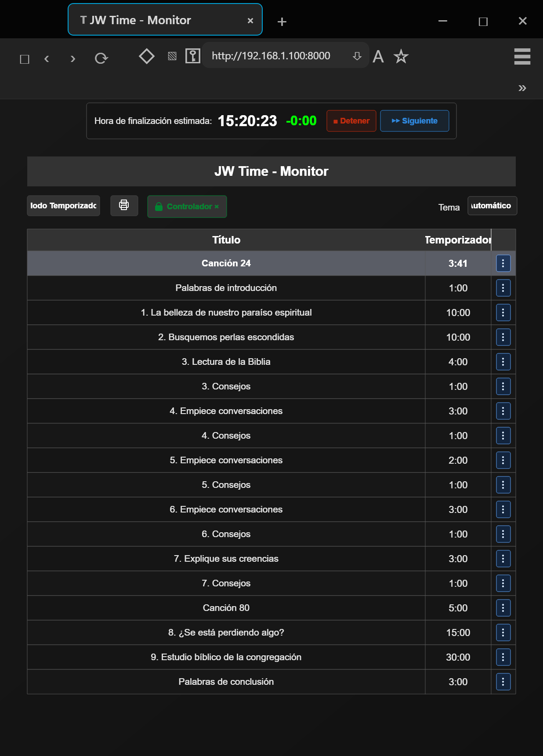Open options for 6. Empiece conversaciones row
Screen dimensions: 543x756
pyautogui.click(x=503, y=509)
